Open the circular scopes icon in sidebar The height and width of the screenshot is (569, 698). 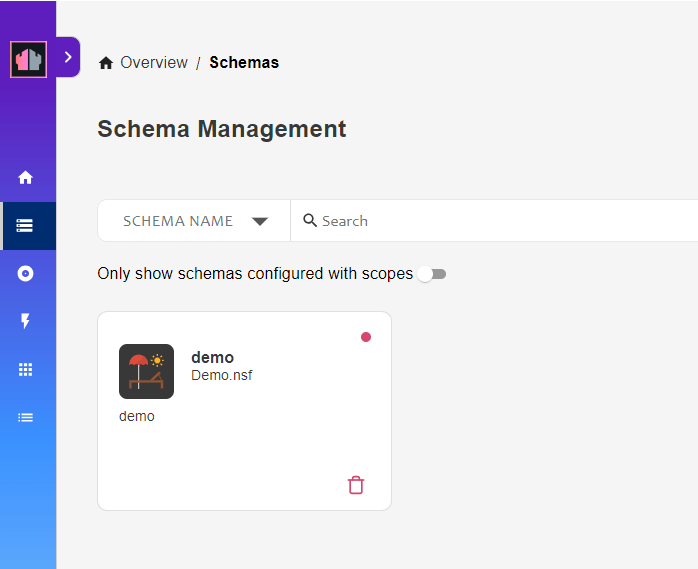[25, 273]
